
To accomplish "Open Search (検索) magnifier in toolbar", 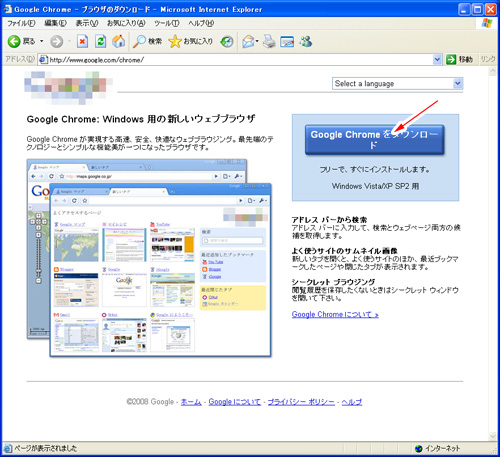I will 147,41.
